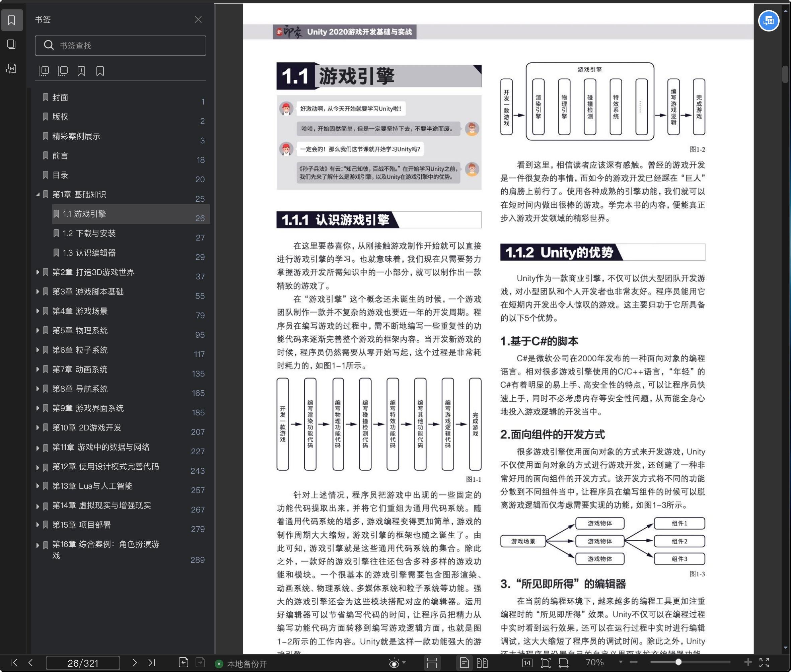
Task: Jump to 1.3 认识编辑器 bookmark
Action: [x=89, y=253]
